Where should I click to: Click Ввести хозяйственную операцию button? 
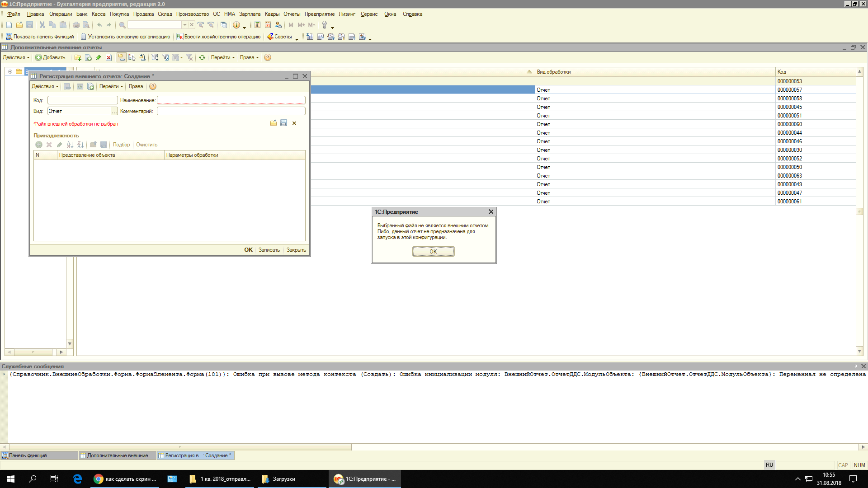coord(218,37)
